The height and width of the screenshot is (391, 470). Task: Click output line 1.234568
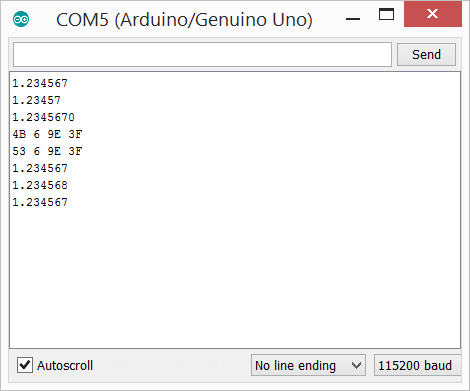40,185
